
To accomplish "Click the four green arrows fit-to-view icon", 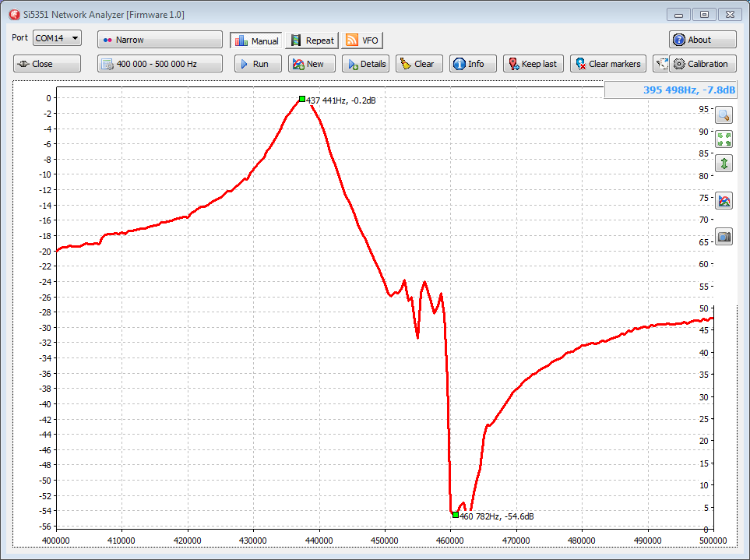I will point(724,139).
